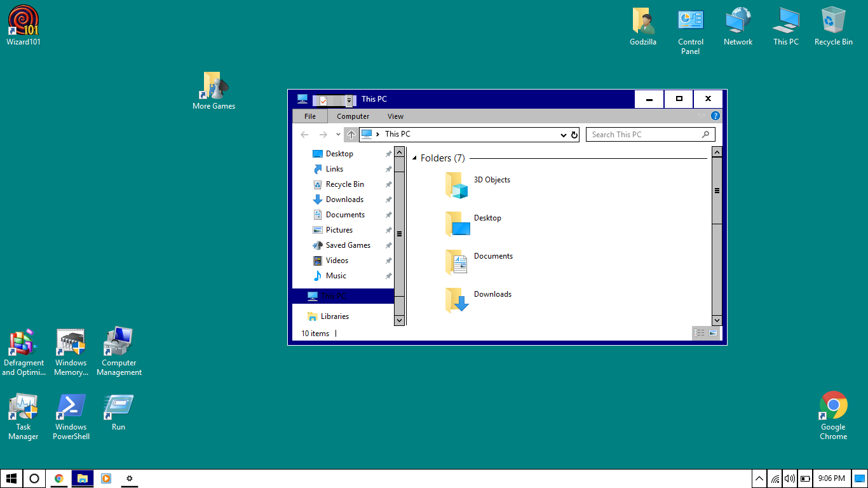Refresh the This PC view

coord(574,134)
